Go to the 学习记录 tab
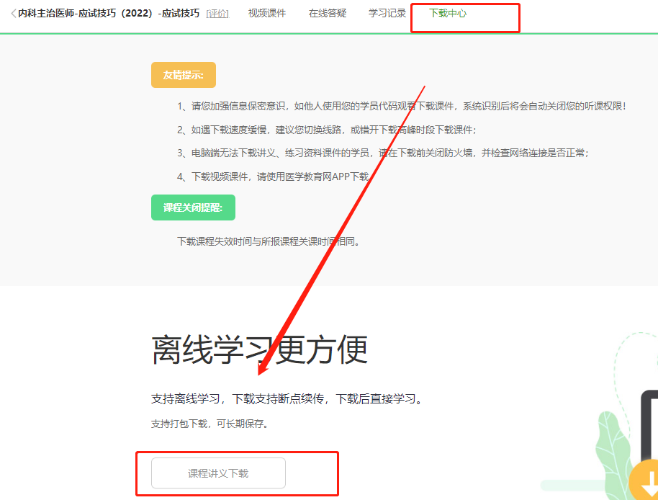The height and width of the screenshot is (500, 658). 387,14
